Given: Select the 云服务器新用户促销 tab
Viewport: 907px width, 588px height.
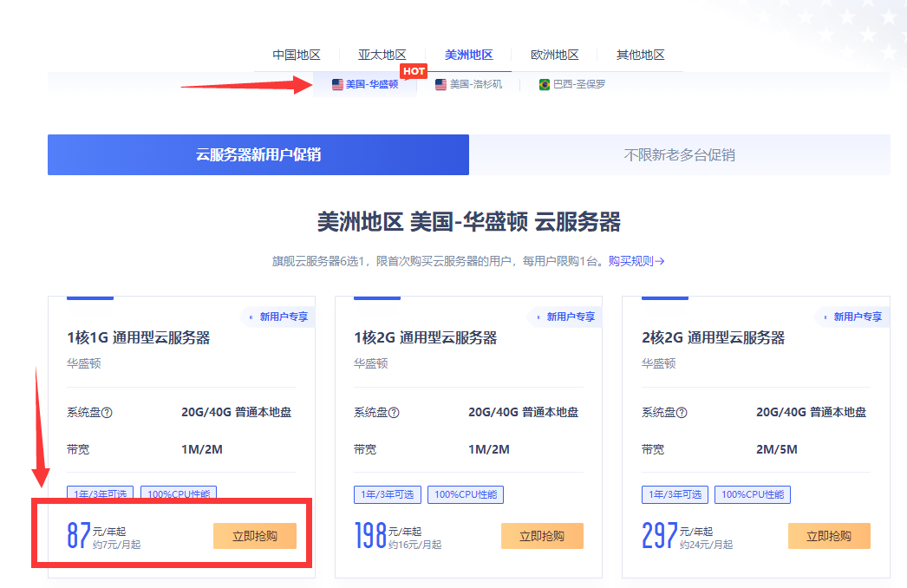Looking at the screenshot, I should click(258, 155).
